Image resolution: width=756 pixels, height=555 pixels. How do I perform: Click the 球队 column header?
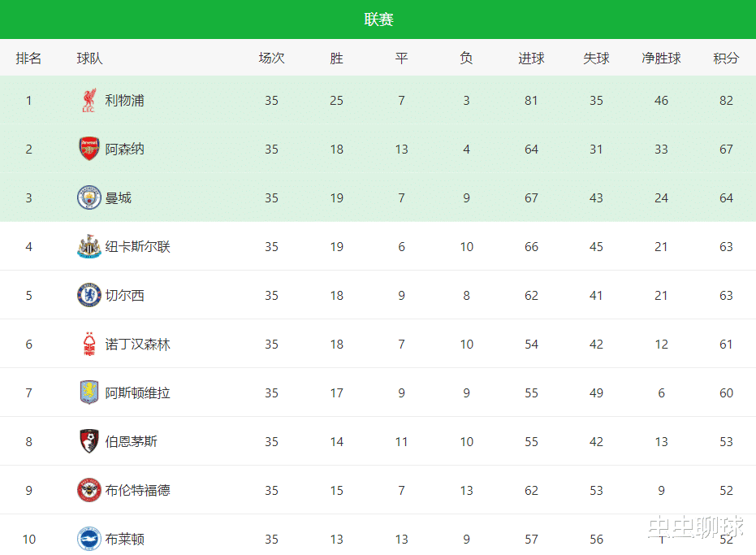tap(89, 59)
